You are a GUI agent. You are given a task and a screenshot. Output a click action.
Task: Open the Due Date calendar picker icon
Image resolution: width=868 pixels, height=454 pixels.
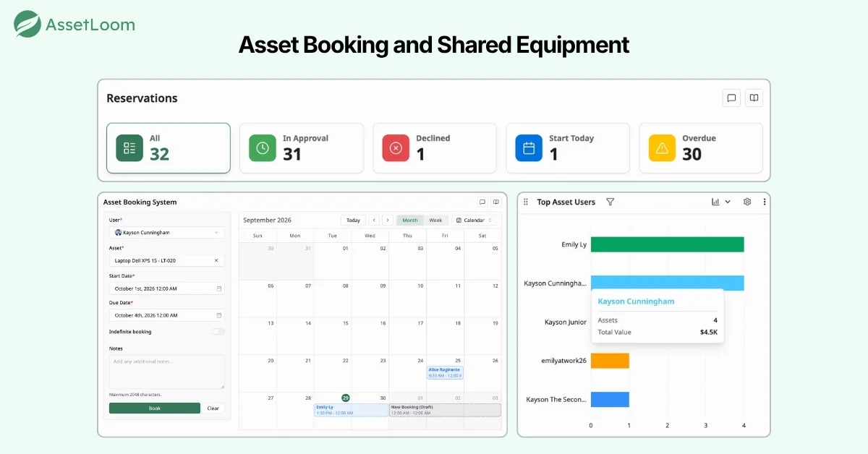pyautogui.click(x=219, y=315)
